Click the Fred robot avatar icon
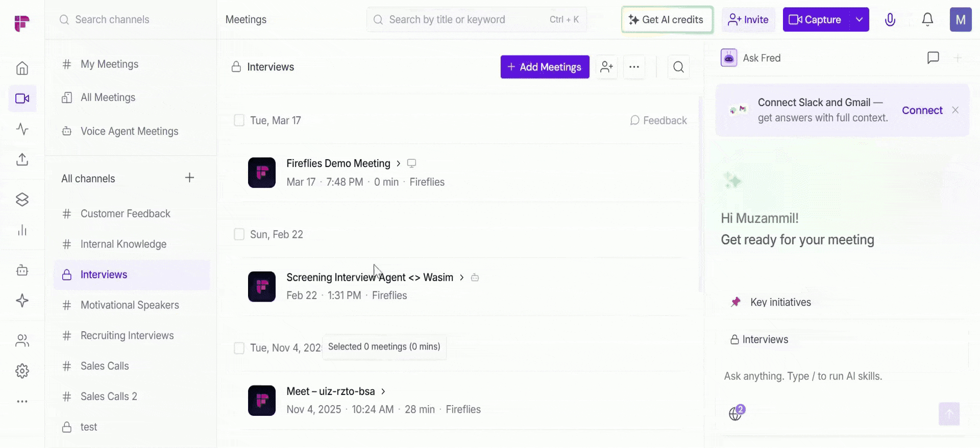This screenshot has width=980, height=448. click(728, 58)
